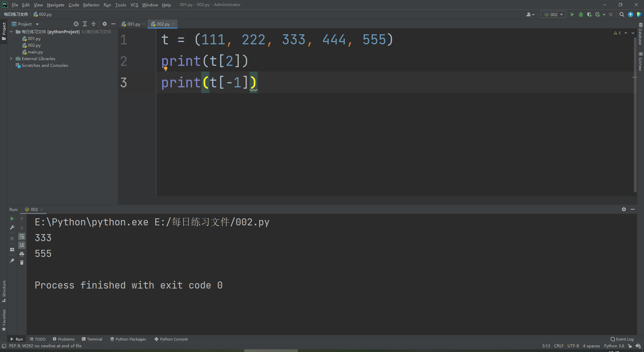Viewport: 644px width, 352px height.
Task: Open run configuration wrench icon
Action: [x=12, y=227]
